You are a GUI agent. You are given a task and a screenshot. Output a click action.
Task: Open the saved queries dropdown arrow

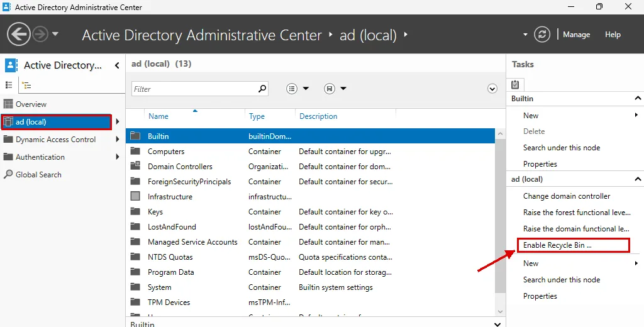pos(343,88)
